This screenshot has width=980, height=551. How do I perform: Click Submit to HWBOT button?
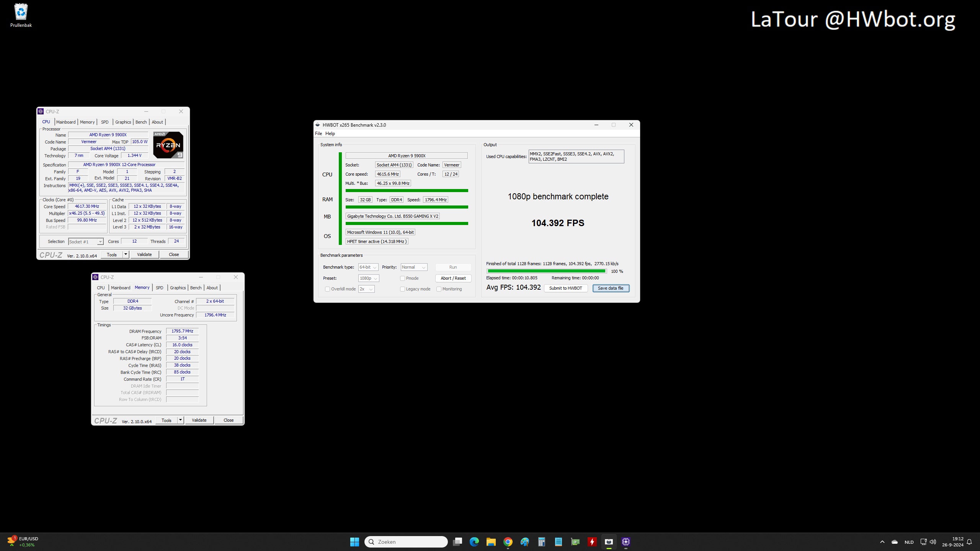pyautogui.click(x=566, y=288)
